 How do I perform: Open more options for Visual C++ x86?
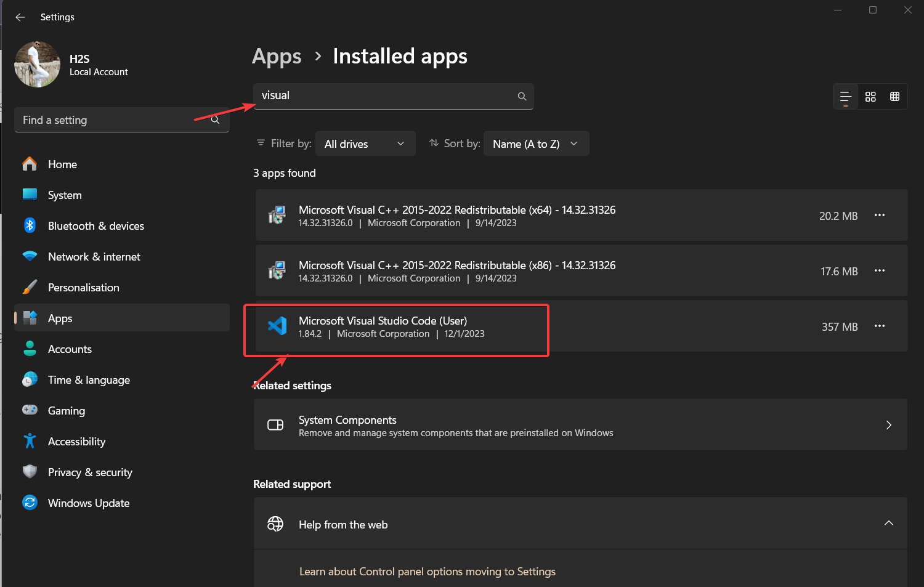pyautogui.click(x=879, y=271)
